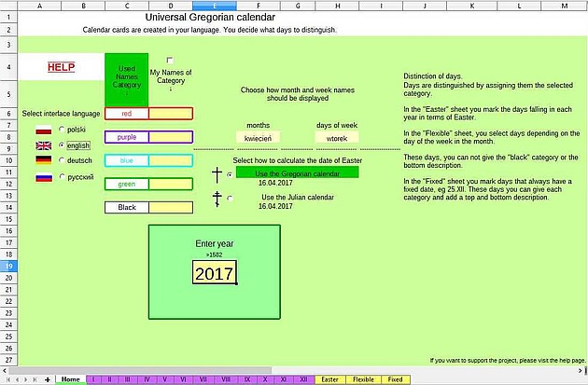Select deutsch interface language
The height and width of the screenshot is (385, 588).
(63, 160)
